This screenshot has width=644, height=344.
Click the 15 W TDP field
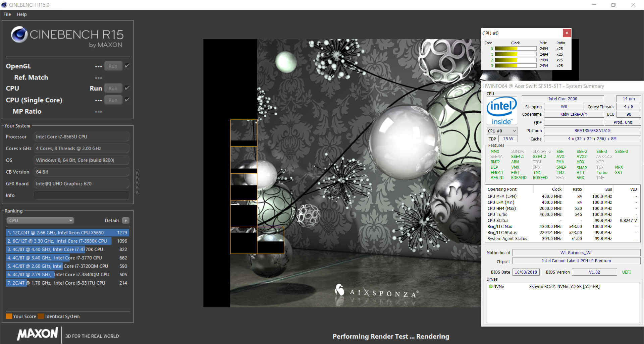click(x=508, y=139)
